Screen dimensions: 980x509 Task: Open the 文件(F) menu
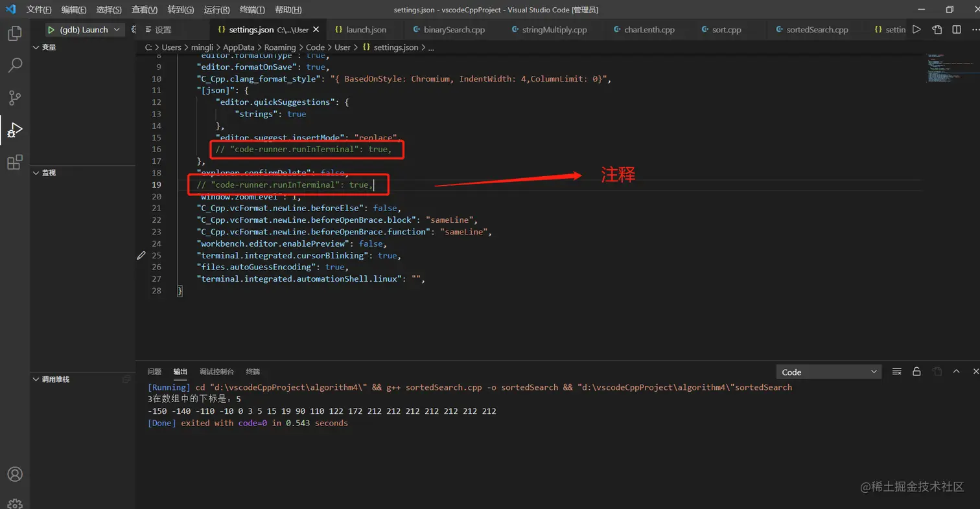39,10
